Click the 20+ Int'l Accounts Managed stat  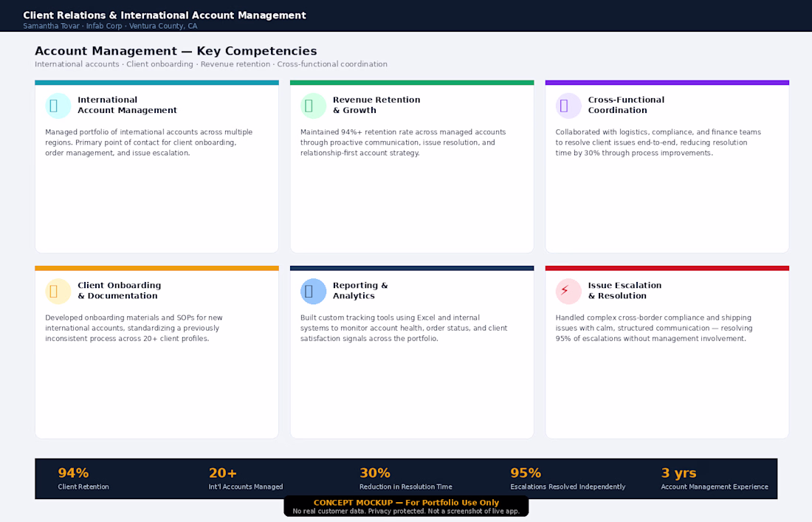246,478
